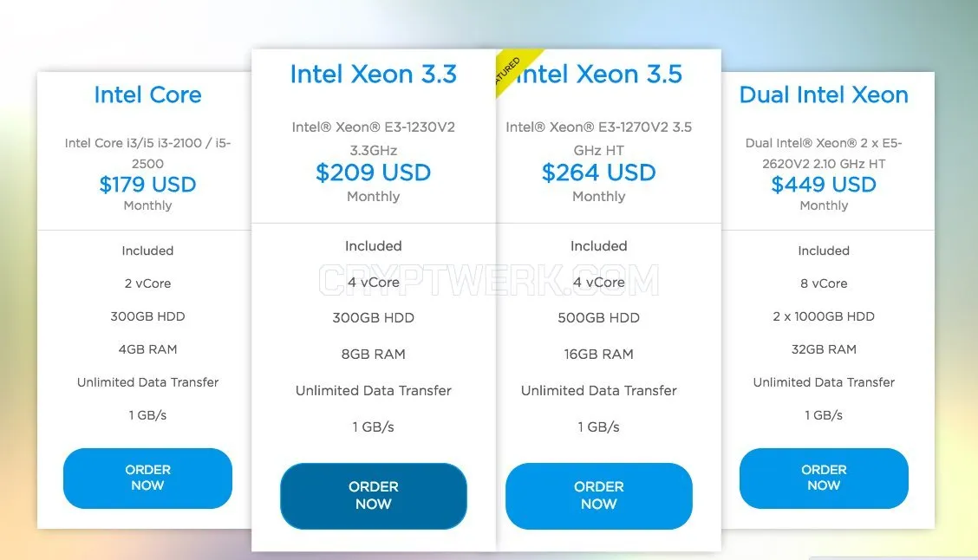
Task: Click the $179 USD price
Action: 147,185
